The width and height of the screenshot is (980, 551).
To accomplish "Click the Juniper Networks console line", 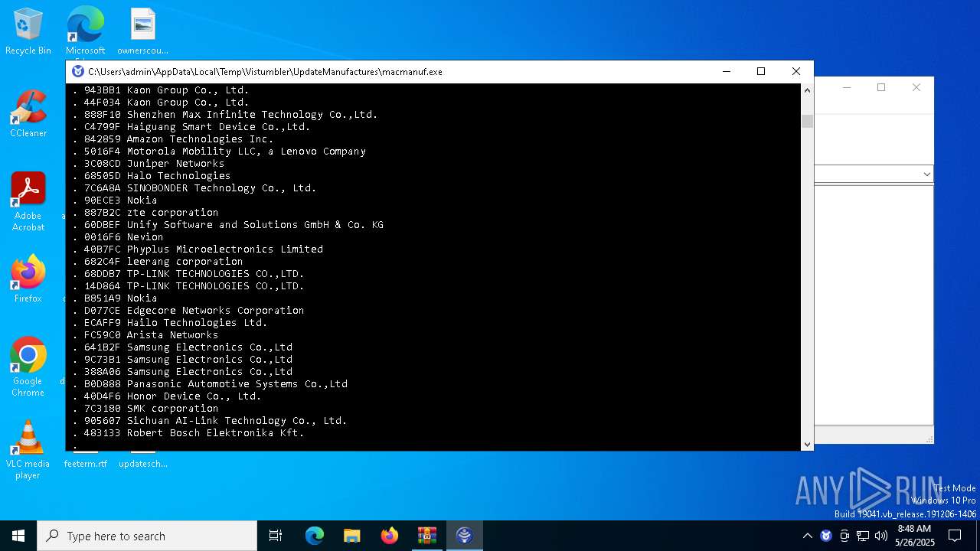I will point(149,164).
